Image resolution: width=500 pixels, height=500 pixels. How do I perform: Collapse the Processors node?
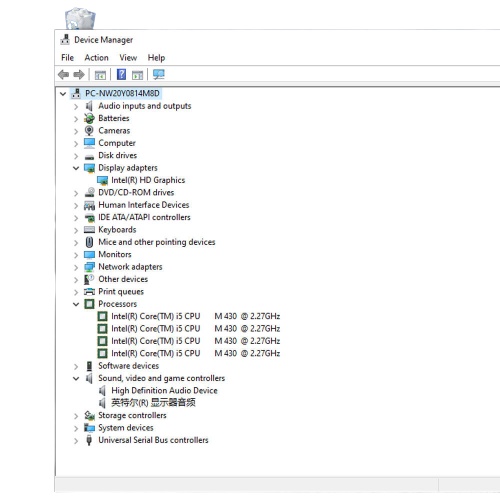click(76, 304)
